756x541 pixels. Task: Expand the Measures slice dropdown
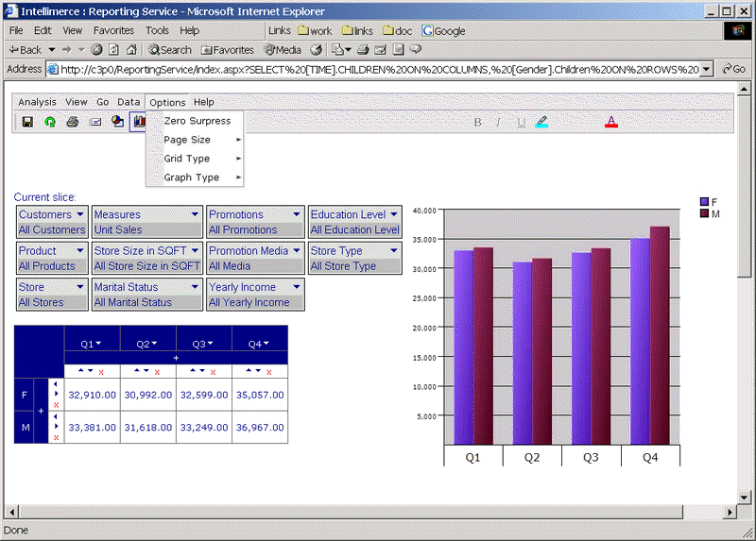click(195, 214)
